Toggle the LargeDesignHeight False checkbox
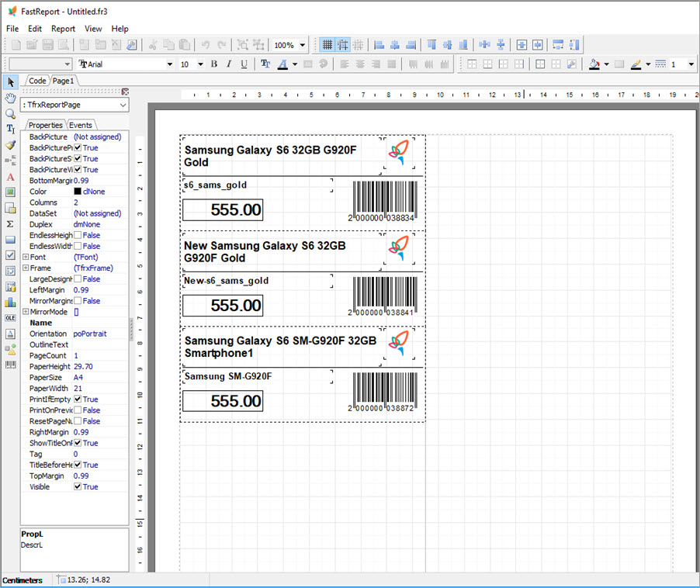Viewport: 700px width, 588px height. click(78, 278)
